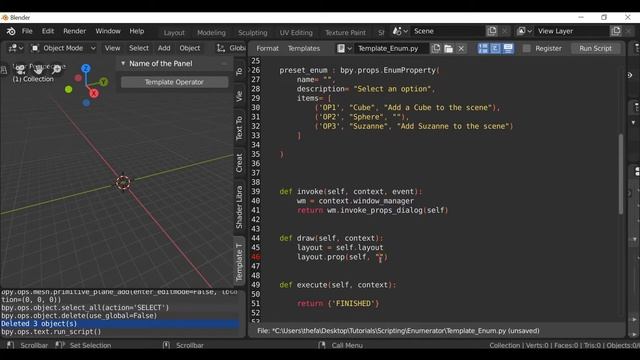
Task: Select the 'Deleted 3 object(s)' info line
Action: (x=120, y=324)
